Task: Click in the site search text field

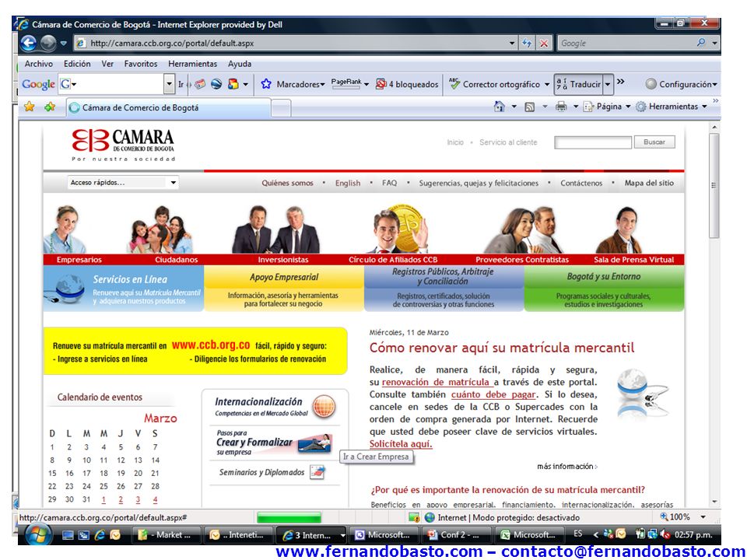Action: click(593, 142)
